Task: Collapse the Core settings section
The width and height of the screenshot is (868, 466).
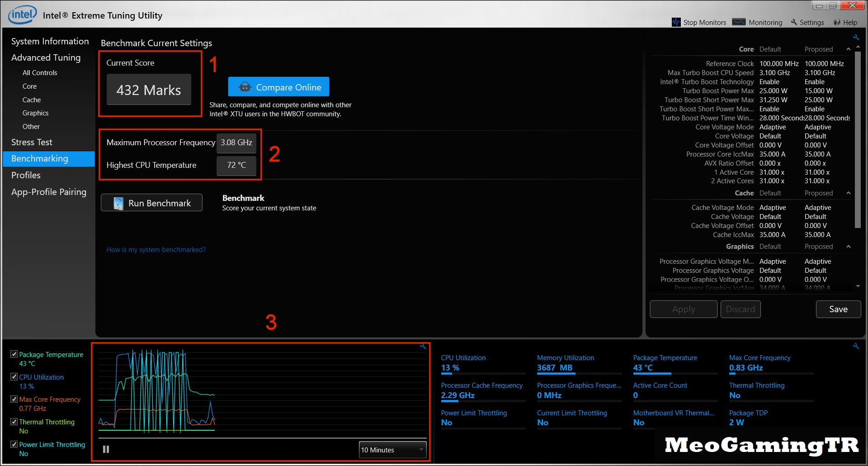Action: point(849,49)
